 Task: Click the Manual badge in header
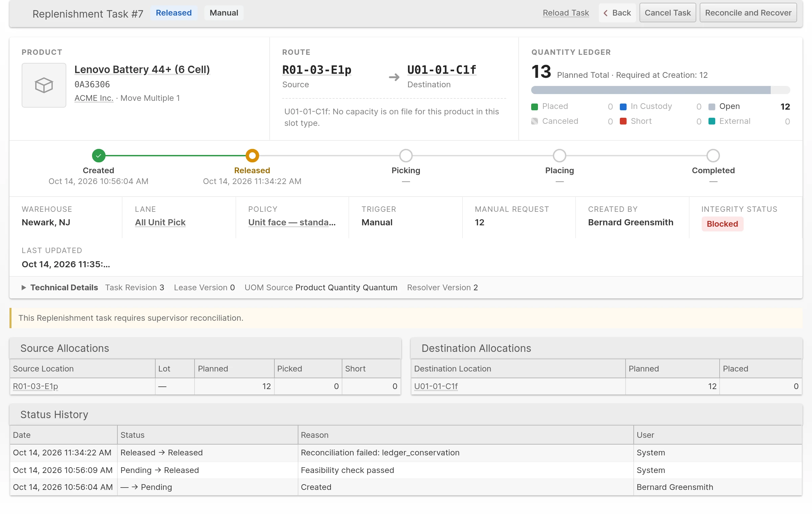(224, 13)
